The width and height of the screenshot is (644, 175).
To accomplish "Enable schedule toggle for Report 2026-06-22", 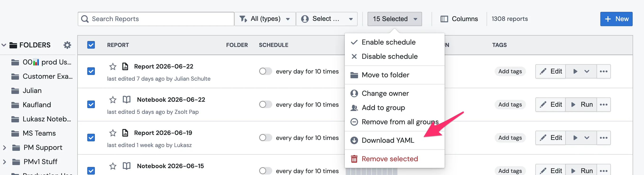I will [266, 72].
